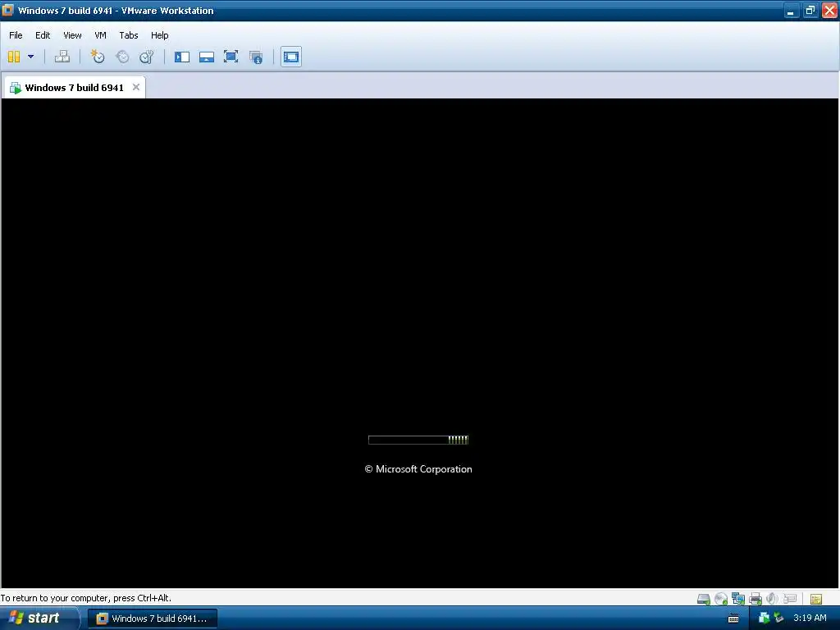
Task: Toggle the console view toolbar button
Action: tap(291, 57)
